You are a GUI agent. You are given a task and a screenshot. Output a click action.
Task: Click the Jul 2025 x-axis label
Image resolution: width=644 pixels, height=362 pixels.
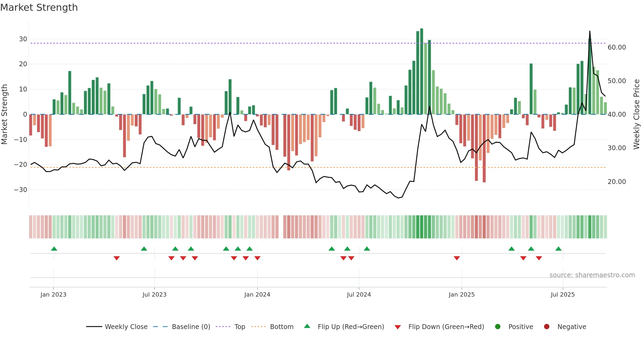(x=563, y=294)
